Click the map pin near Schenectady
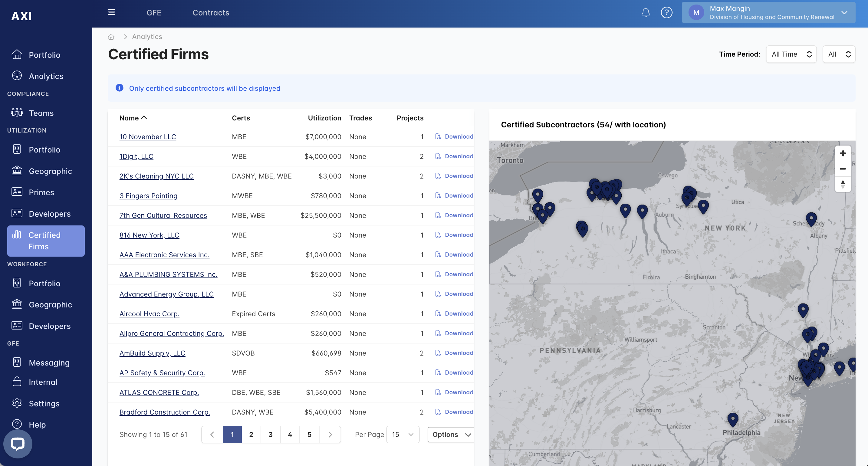 point(811,219)
